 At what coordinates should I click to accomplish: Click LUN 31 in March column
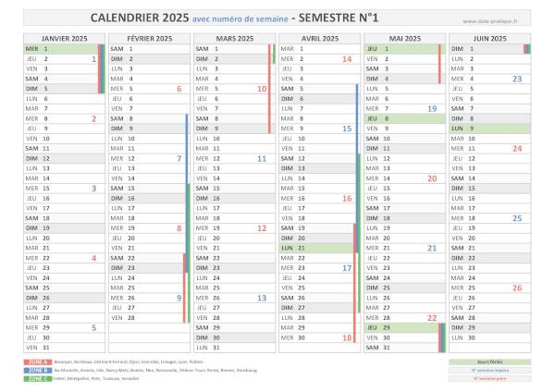(x=235, y=348)
